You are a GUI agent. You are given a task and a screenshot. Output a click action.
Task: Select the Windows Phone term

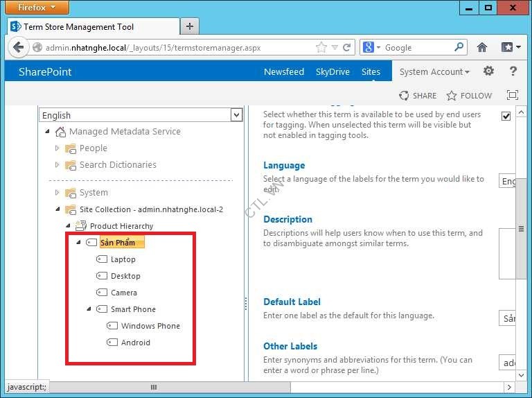coord(150,326)
